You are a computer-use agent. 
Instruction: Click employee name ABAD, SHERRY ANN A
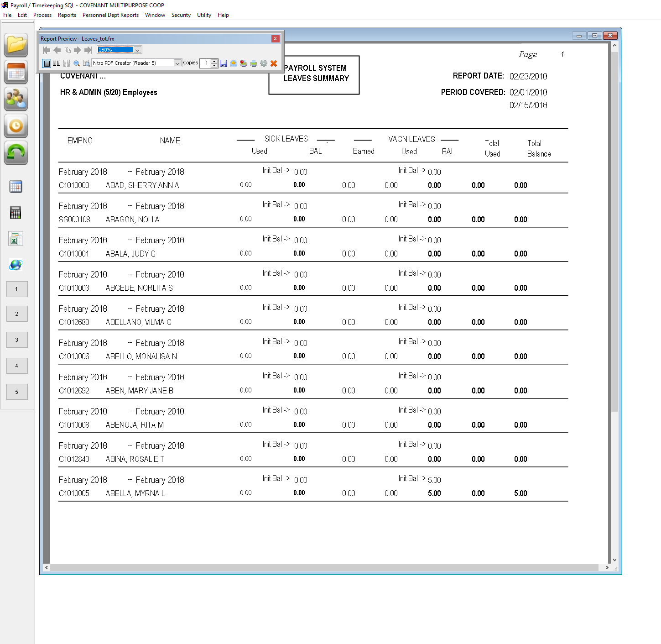click(142, 185)
